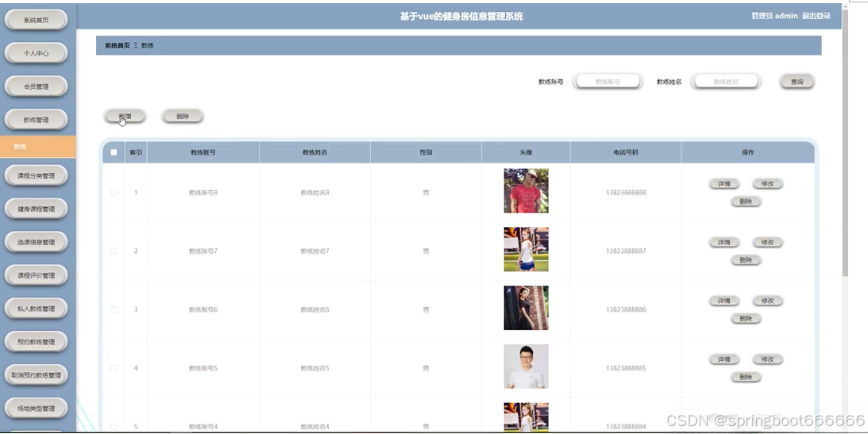
Task: Focus the 教练账号 search input
Action: point(608,81)
